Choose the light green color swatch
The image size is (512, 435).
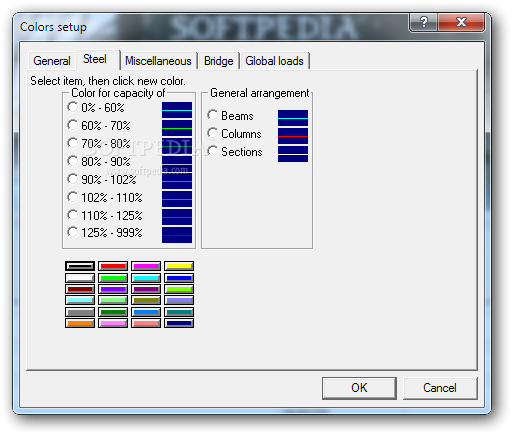click(113, 300)
